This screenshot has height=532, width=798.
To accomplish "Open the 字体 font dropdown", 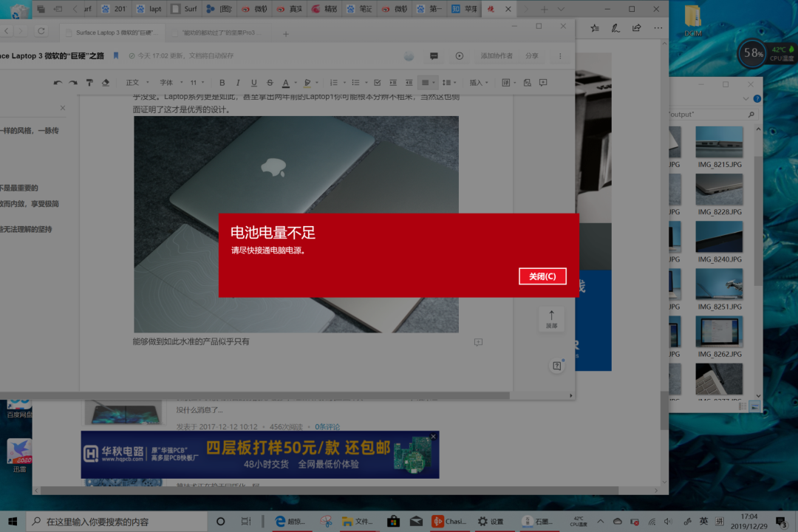I will pyautogui.click(x=171, y=83).
